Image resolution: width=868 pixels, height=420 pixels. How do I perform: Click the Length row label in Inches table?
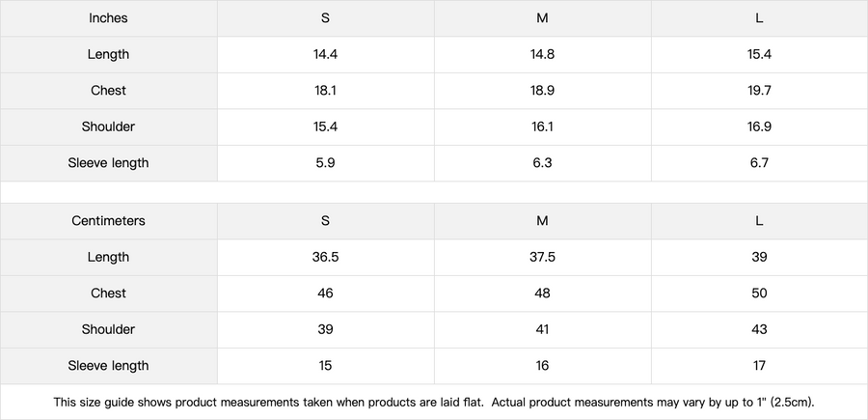pyautogui.click(x=108, y=54)
